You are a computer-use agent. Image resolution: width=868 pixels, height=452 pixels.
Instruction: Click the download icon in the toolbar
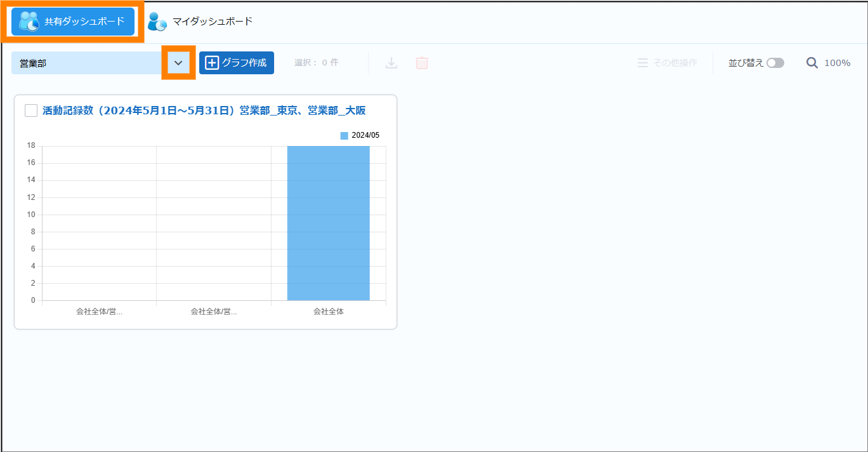[x=391, y=63]
